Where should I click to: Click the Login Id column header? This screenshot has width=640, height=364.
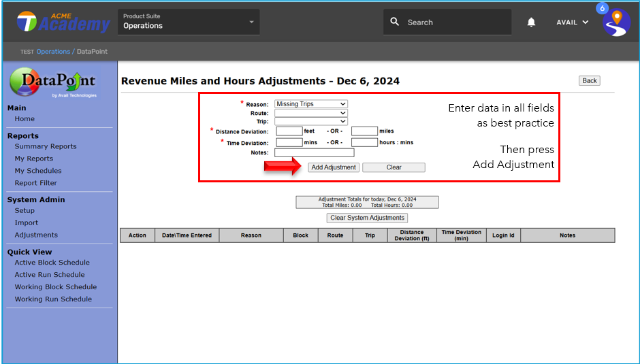coord(503,235)
